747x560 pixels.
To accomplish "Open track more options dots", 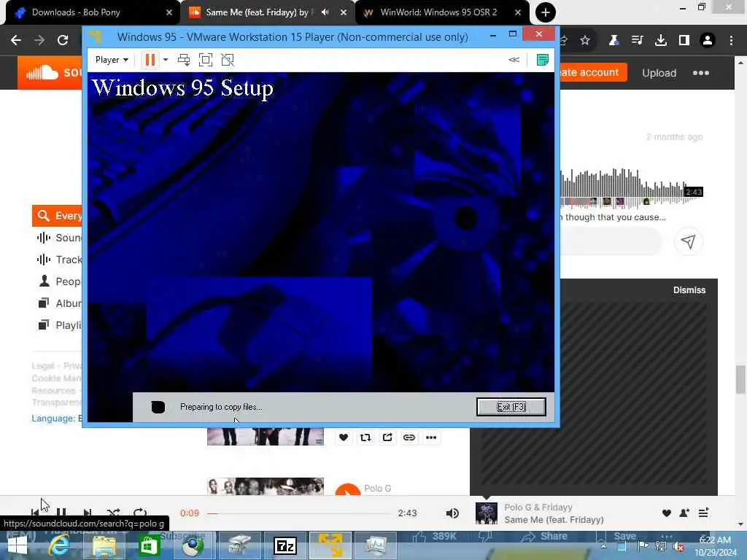I will [431, 437].
